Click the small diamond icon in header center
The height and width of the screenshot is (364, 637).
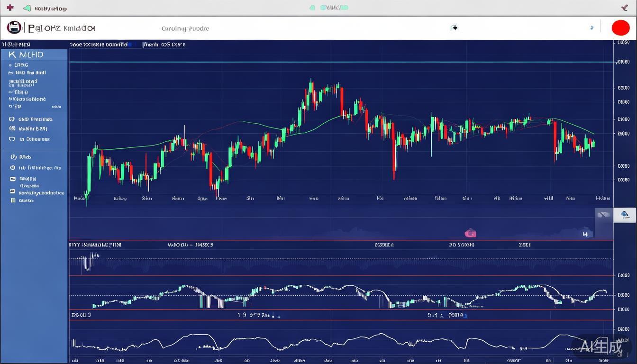454,28
